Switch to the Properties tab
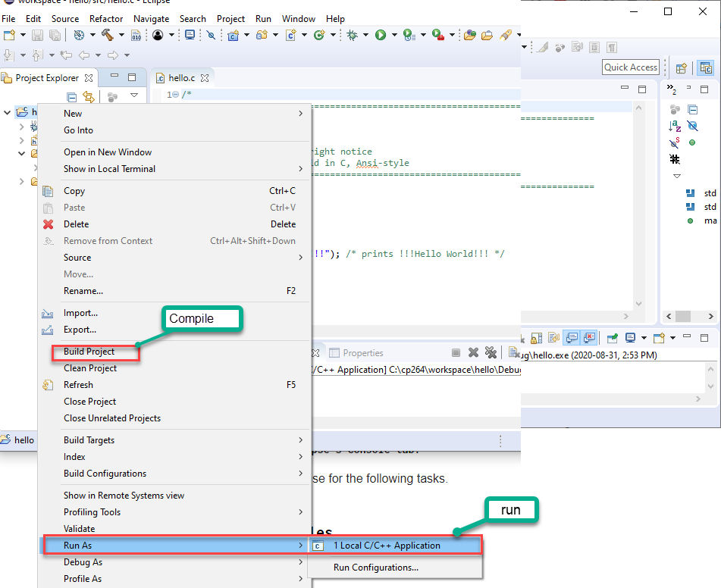Screen dimensions: 721x588 [x=356, y=353]
